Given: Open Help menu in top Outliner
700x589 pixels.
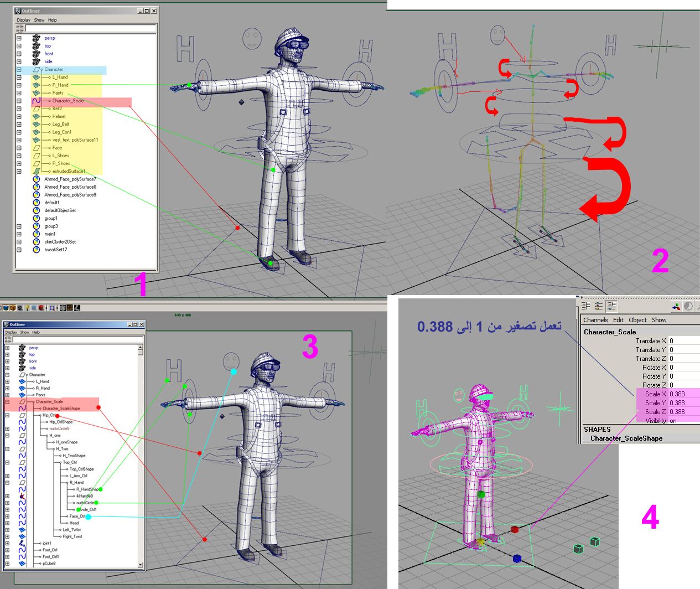Looking at the screenshot, I should (53, 20).
